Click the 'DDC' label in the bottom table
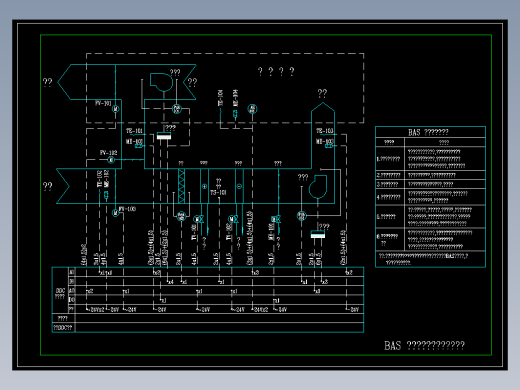 60,291
